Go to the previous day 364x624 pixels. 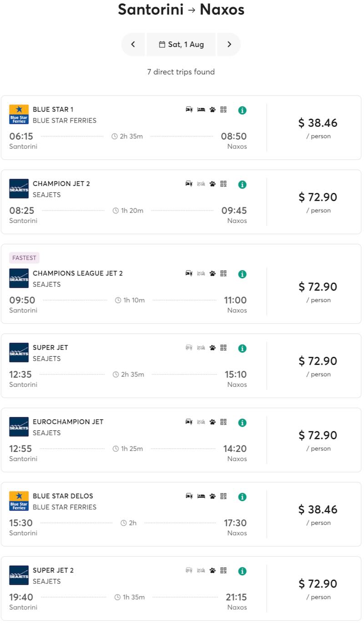(133, 44)
